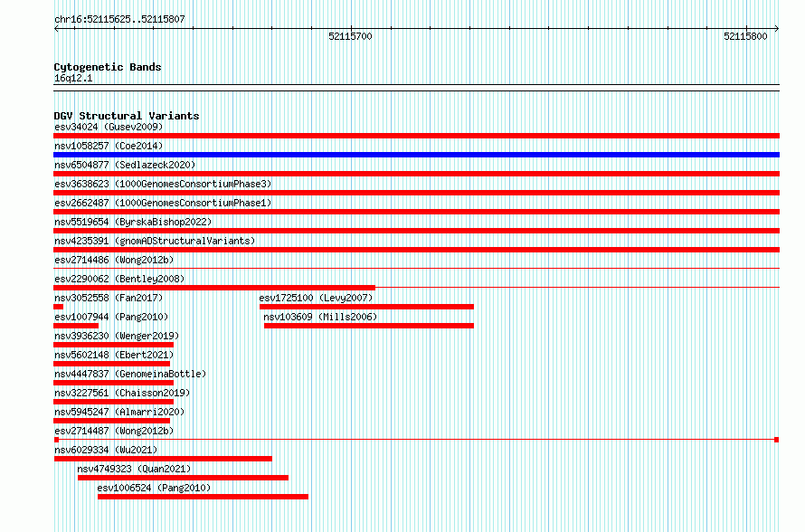805x532 pixels.
Task: Select the nsv6504877 red bar
Action: click(x=416, y=174)
